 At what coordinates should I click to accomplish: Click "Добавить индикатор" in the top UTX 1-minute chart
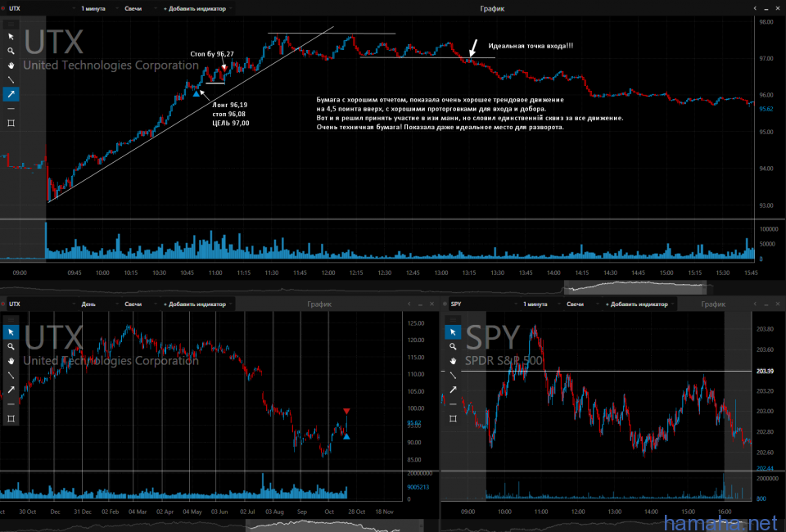[x=197, y=8]
